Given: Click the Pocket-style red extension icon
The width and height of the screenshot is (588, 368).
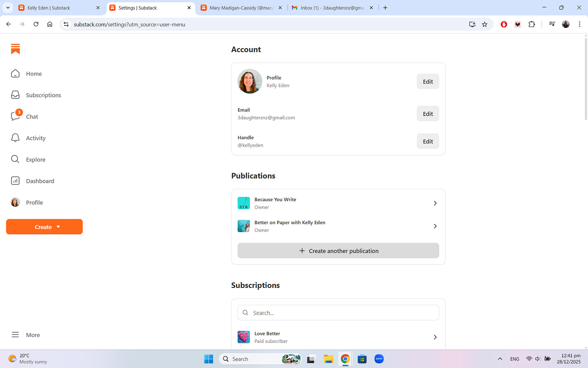Looking at the screenshot, I should 518,24.
